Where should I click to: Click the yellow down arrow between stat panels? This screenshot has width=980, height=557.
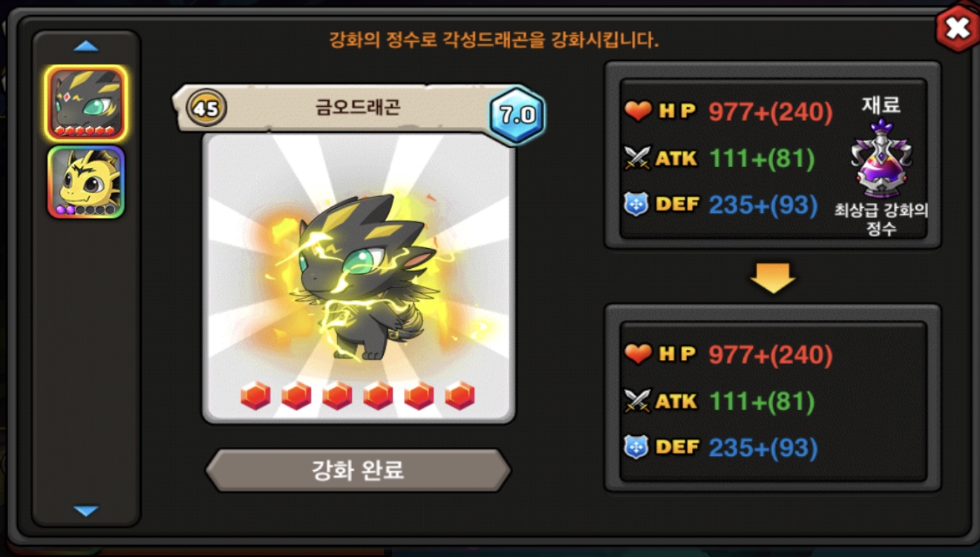[x=773, y=277]
